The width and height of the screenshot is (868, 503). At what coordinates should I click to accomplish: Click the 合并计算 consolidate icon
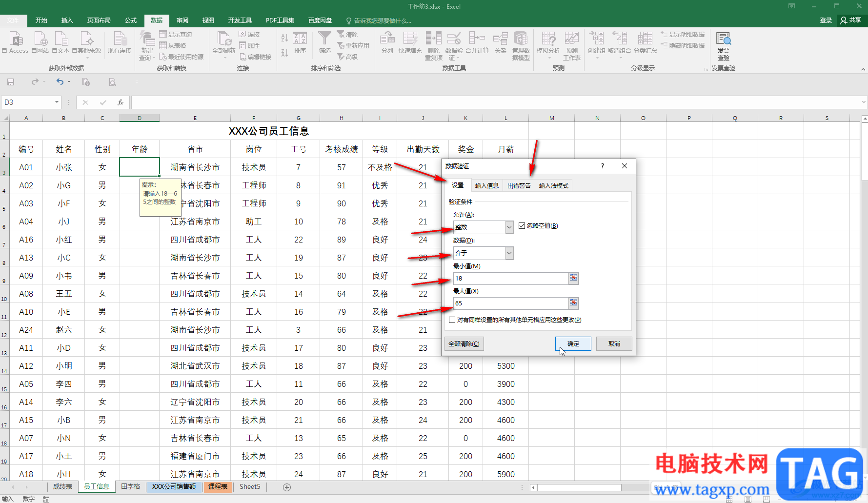pyautogui.click(x=477, y=42)
